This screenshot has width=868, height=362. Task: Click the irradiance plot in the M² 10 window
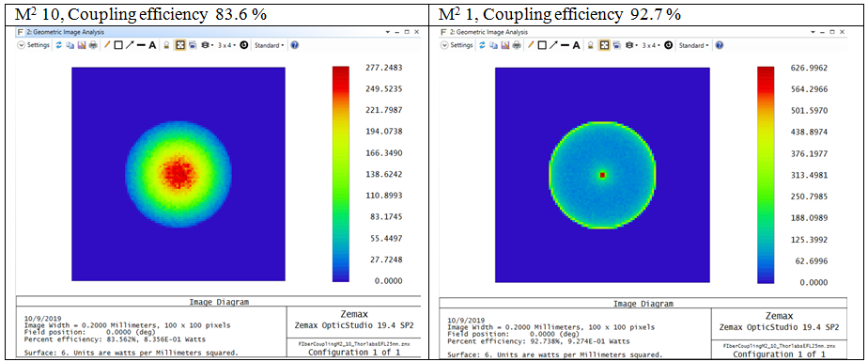178,174
